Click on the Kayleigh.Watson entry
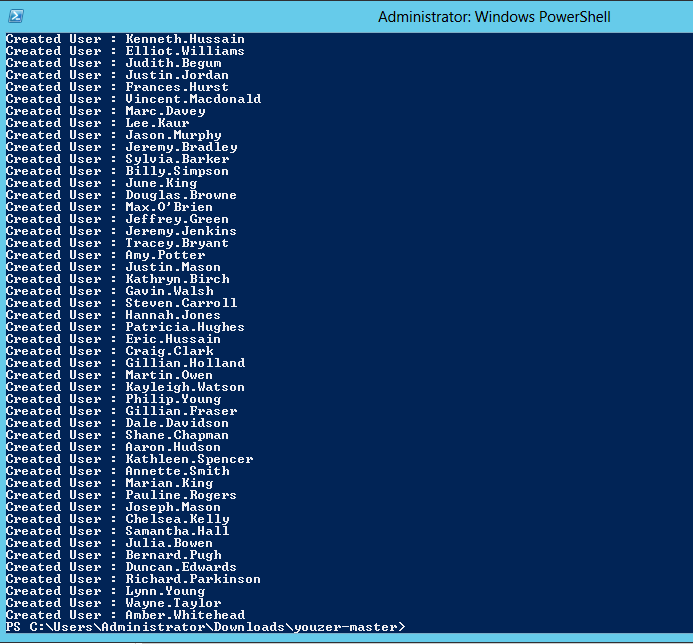Screen dimensions: 693x644 coord(184,387)
